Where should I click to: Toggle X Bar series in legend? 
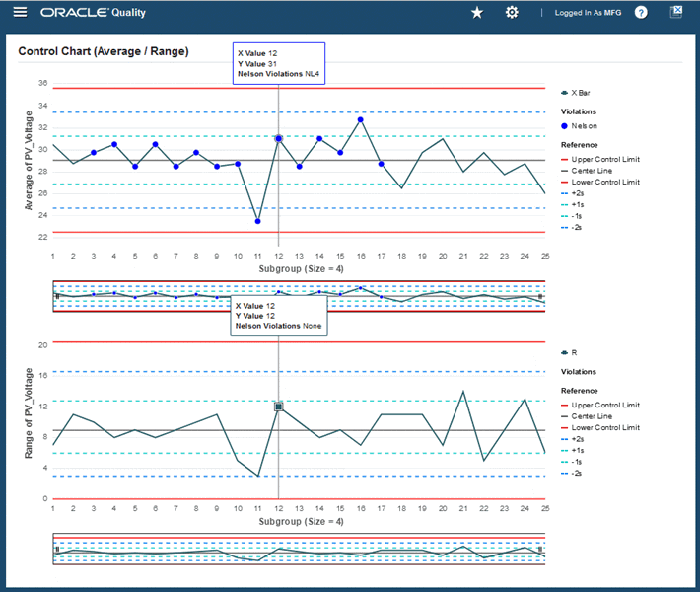coord(576,93)
